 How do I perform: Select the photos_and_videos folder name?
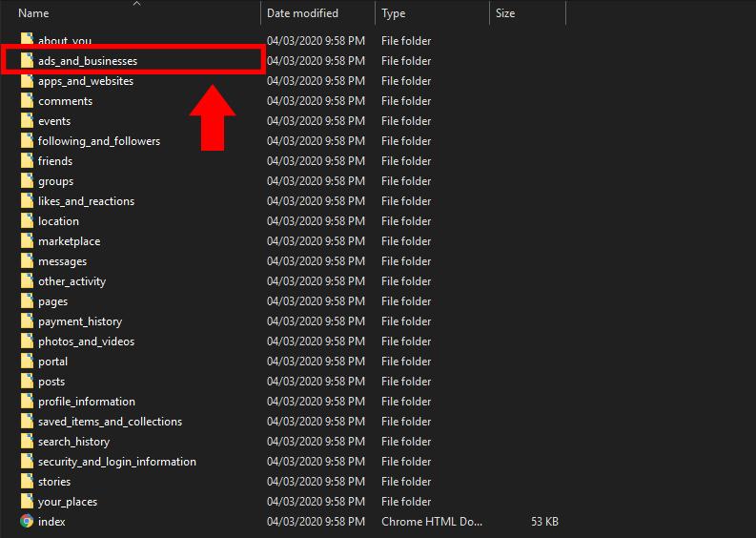coord(87,341)
